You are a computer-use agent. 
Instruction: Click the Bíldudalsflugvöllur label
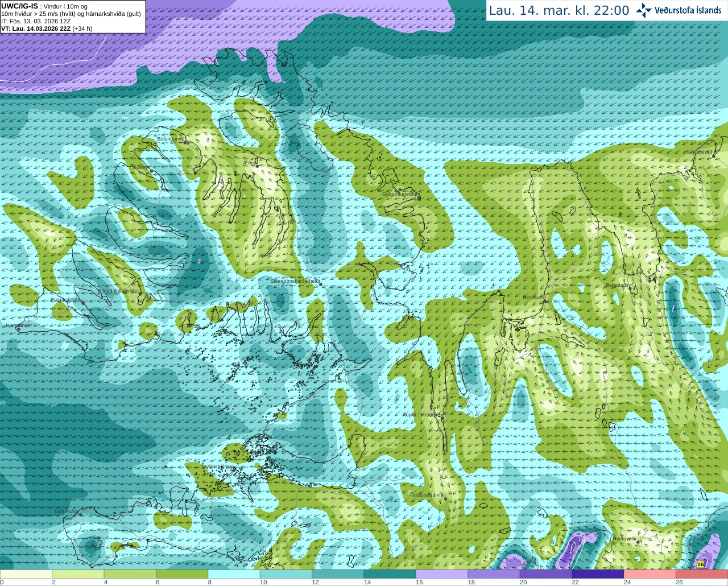[x=118, y=291]
